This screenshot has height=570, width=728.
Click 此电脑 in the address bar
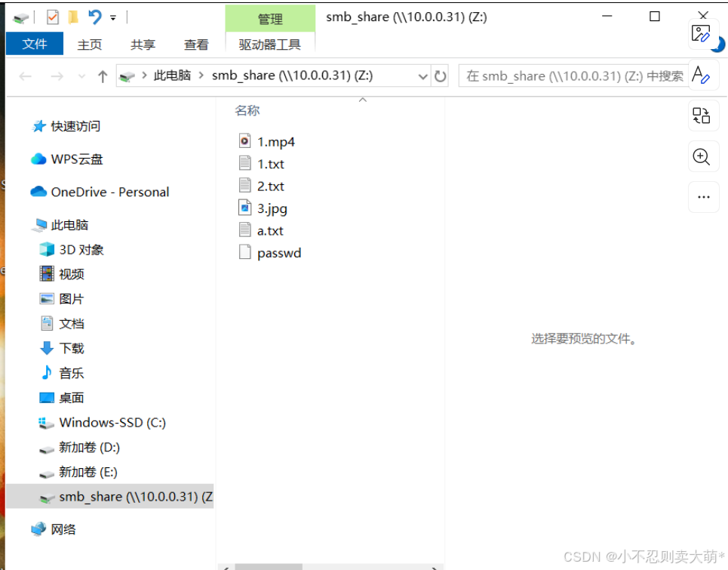click(172, 75)
